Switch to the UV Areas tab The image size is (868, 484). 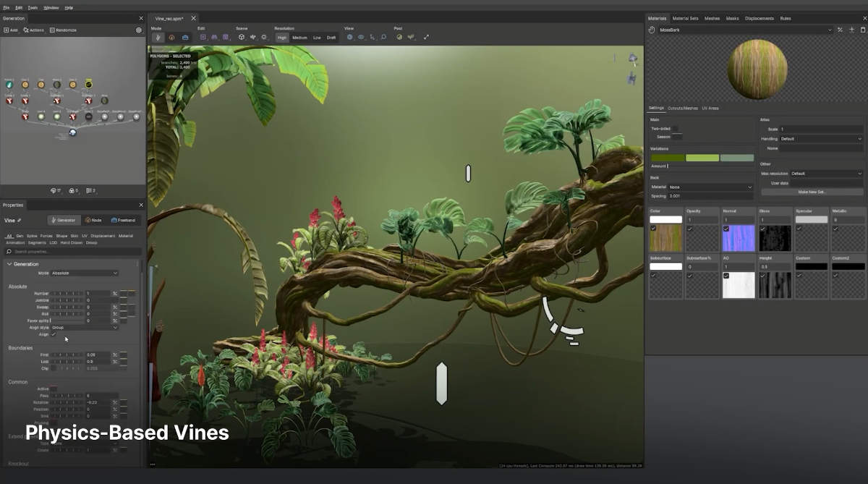point(710,108)
